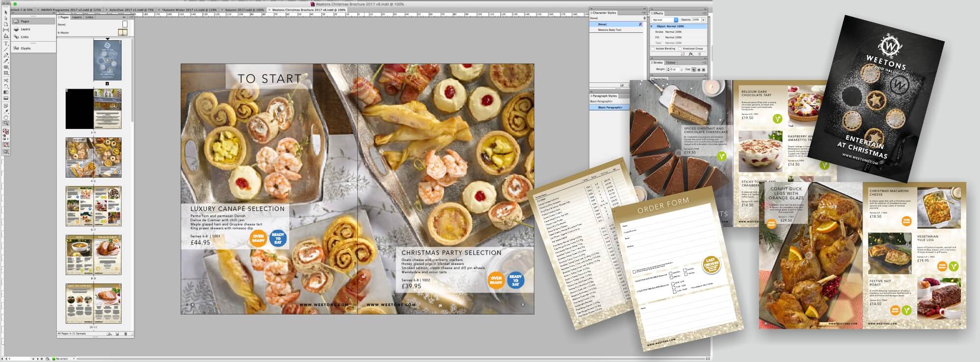The width and height of the screenshot is (980, 362).
Task: Select the Rectangle tool
Action: (6, 73)
